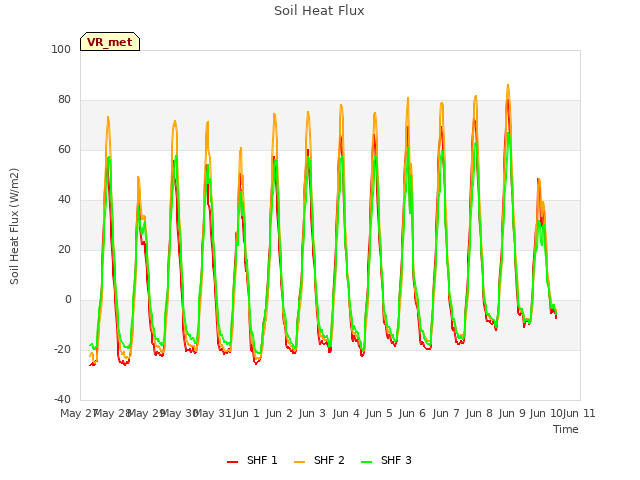Click the Time axis title
The width and height of the screenshot is (640, 480).
click(566, 429)
